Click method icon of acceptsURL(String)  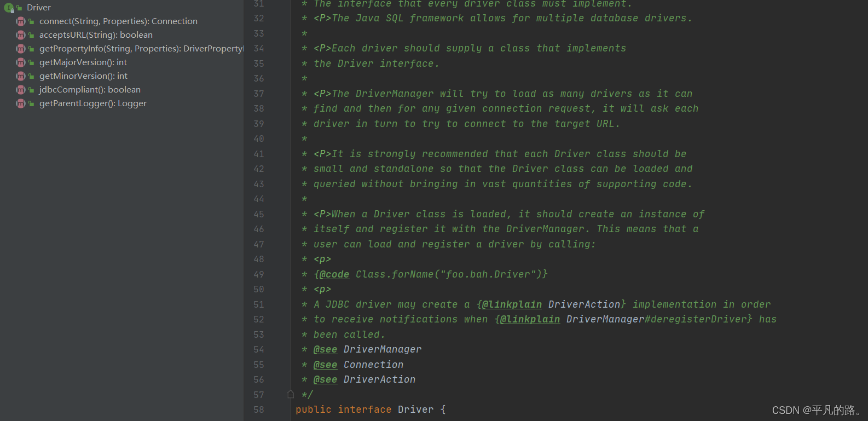click(x=21, y=35)
